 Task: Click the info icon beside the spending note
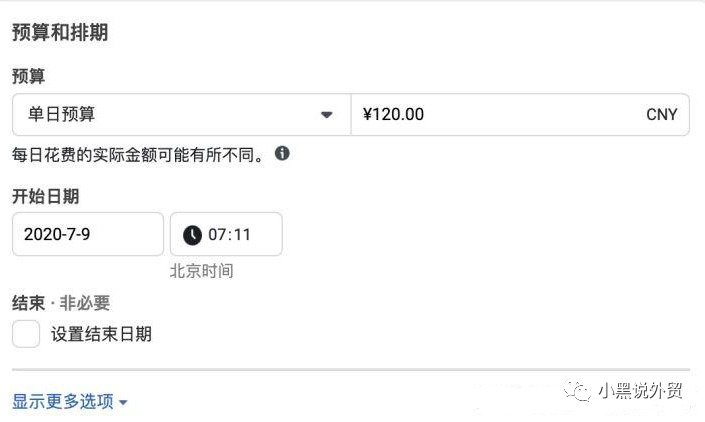(x=282, y=154)
